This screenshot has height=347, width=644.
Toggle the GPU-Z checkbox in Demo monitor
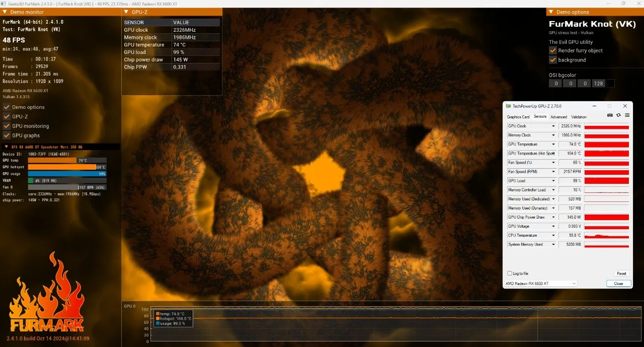[x=7, y=116]
